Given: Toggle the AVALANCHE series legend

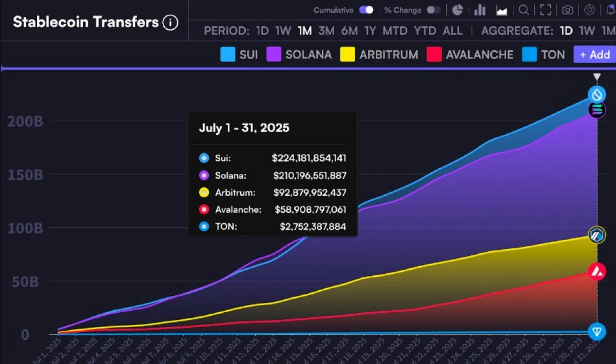Looking at the screenshot, I should pyautogui.click(x=470, y=54).
